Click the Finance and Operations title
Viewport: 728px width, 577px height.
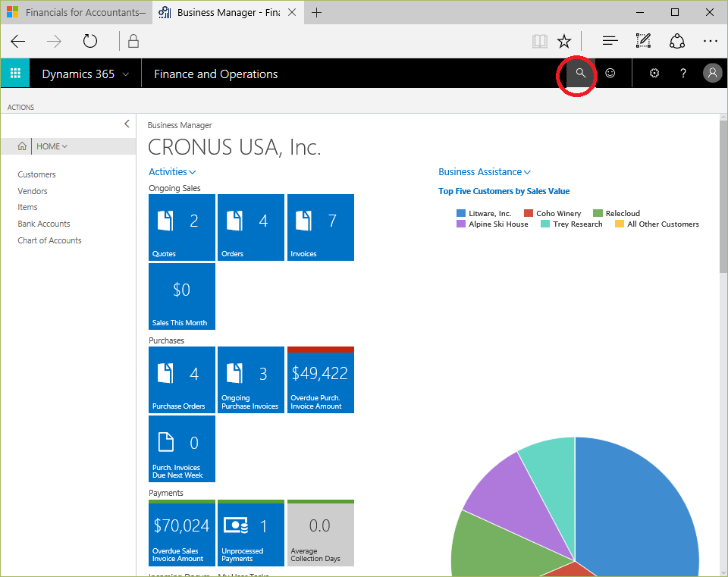(x=216, y=74)
